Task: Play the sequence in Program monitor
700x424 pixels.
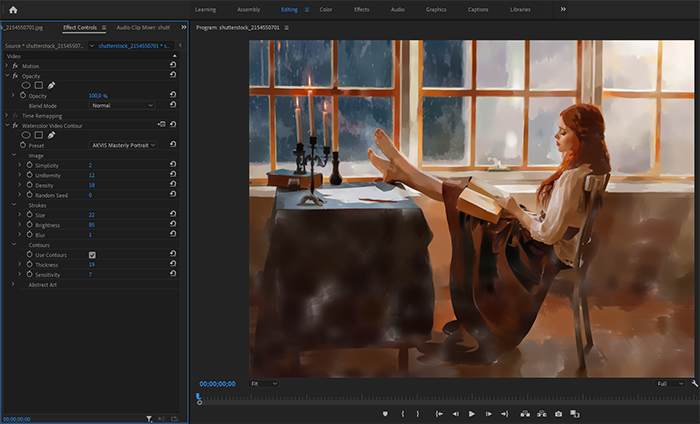Action: click(471, 414)
